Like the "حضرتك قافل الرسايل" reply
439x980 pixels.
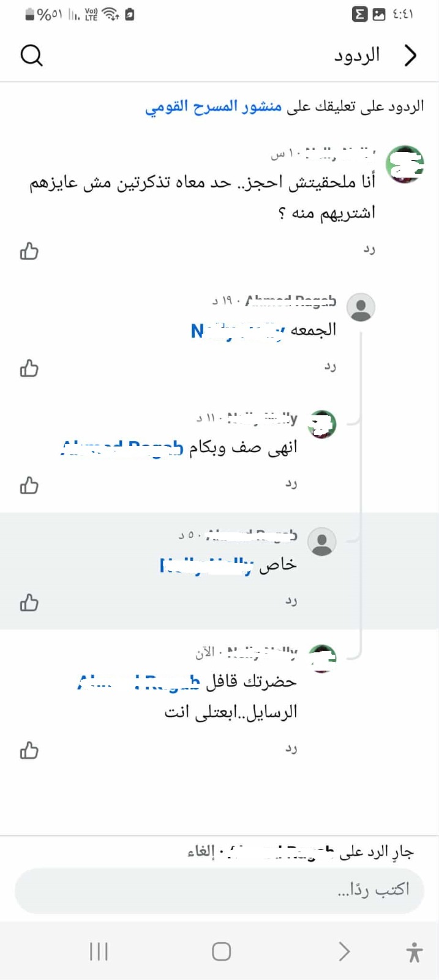pyautogui.click(x=29, y=750)
